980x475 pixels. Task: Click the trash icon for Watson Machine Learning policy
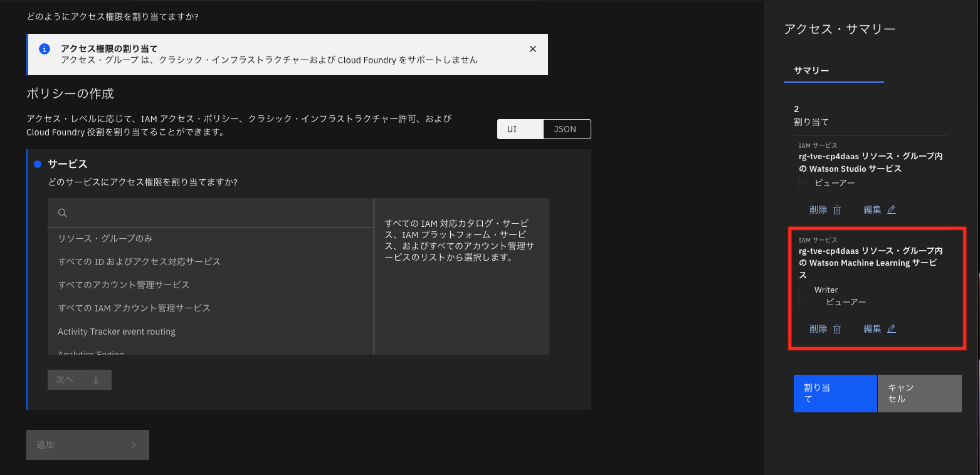coord(838,328)
